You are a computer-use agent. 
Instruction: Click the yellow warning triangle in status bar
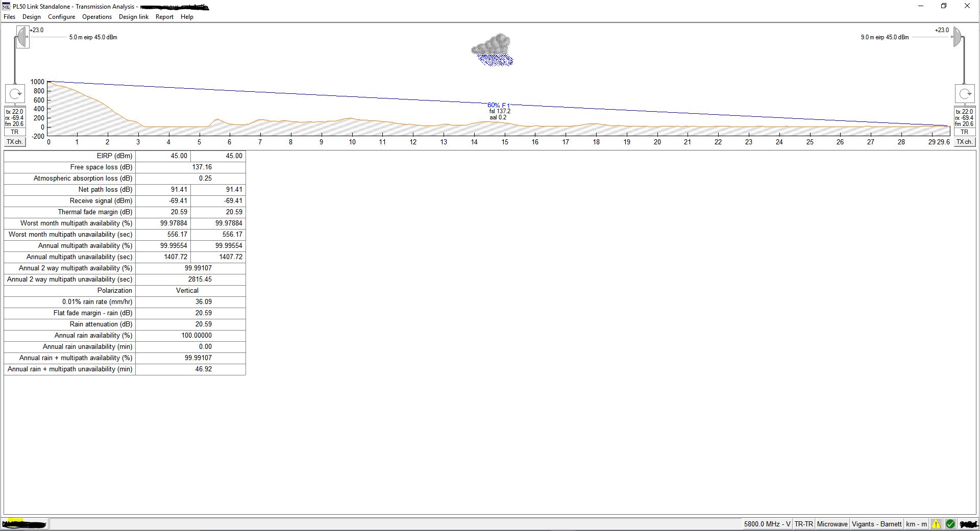936,524
